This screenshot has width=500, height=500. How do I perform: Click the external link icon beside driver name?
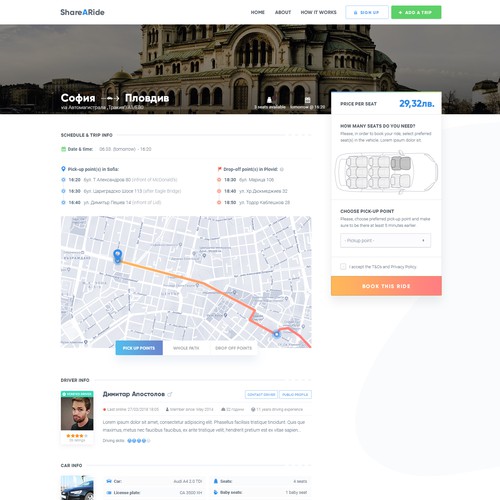[170, 394]
